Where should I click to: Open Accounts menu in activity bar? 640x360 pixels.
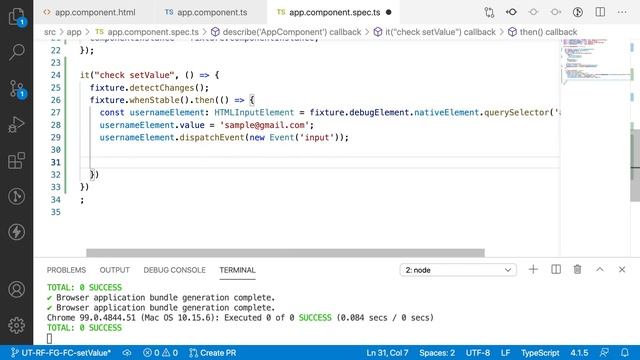16,289
